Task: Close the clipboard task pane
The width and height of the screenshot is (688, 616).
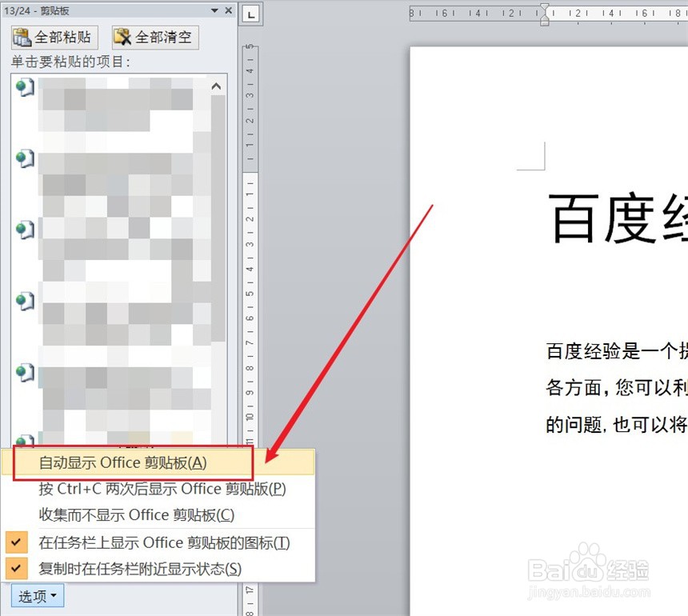Action: 229,10
